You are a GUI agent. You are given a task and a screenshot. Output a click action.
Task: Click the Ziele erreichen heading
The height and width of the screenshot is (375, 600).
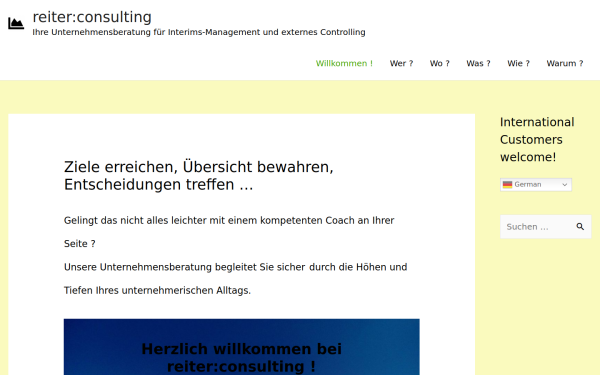tap(199, 176)
